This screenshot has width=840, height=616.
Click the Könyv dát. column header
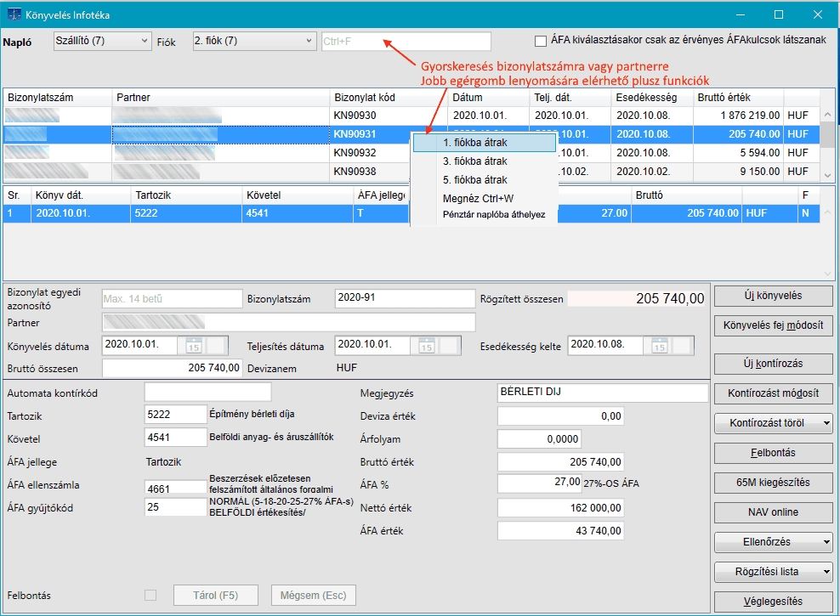tap(81, 195)
